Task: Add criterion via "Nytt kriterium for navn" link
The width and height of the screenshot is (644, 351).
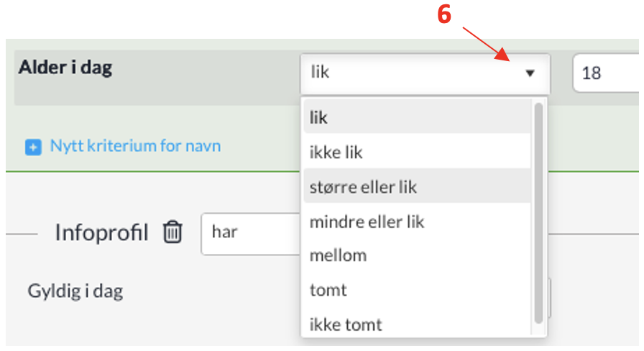Action: [x=135, y=146]
